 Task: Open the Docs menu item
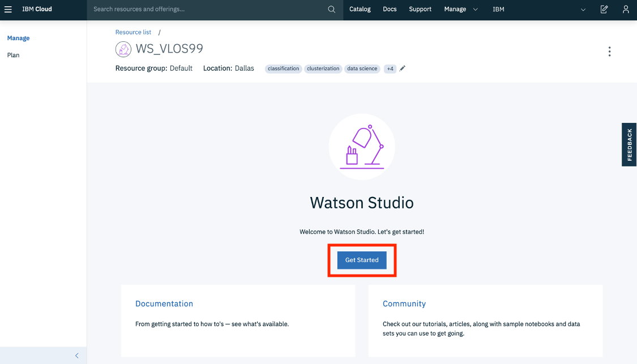pyautogui.click(x=390, y=9)
